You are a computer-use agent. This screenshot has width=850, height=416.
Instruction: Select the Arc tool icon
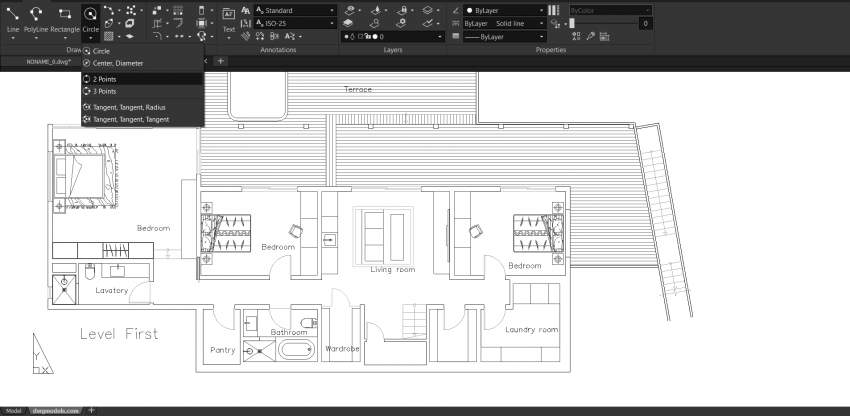108,10
